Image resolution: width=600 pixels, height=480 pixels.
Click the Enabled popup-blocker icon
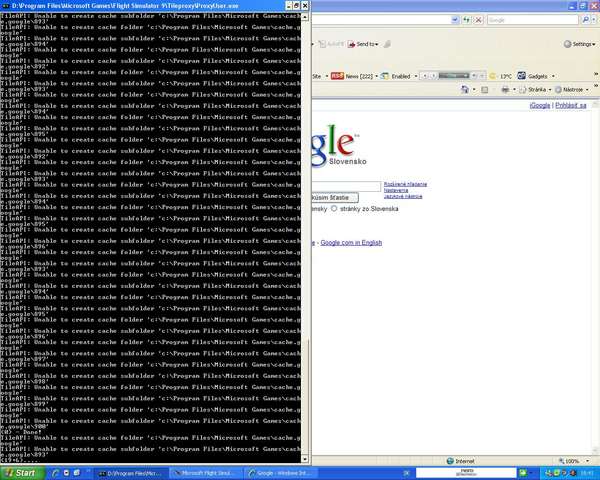(x=385, y=76)
